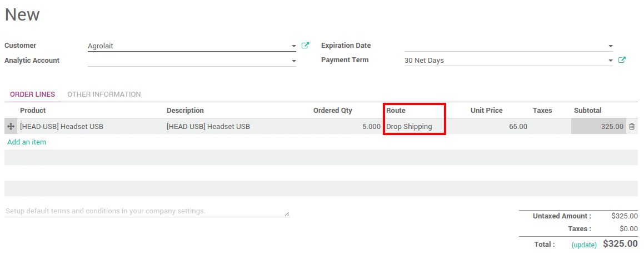Viewport: 644px width, 259px height.
Task: Click the Customer field showing Agrolait
Action: [x=186, y=46]
